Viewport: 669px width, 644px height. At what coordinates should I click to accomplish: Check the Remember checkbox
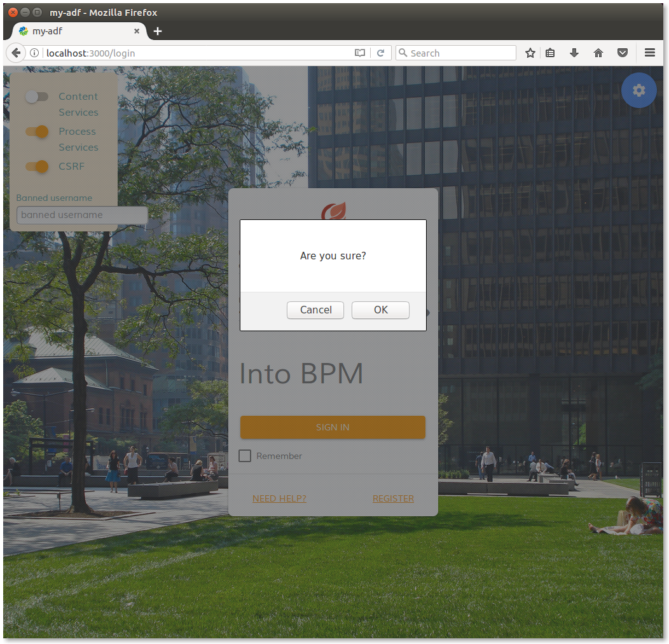[x=245, y=456]
